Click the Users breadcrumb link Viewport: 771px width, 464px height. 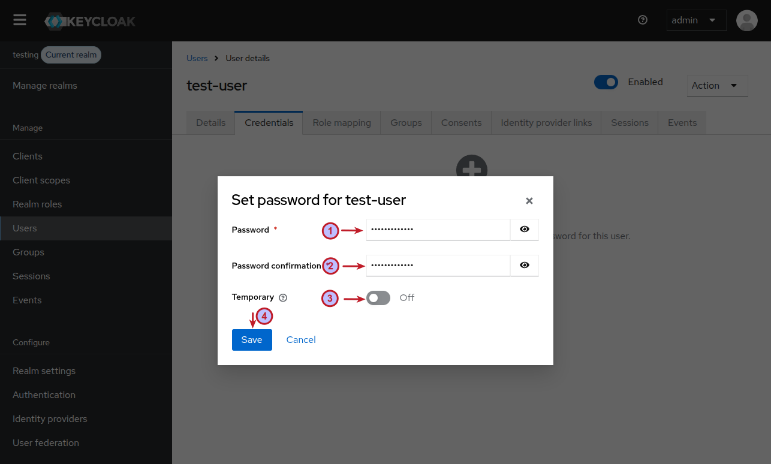[x=197, y=58]
